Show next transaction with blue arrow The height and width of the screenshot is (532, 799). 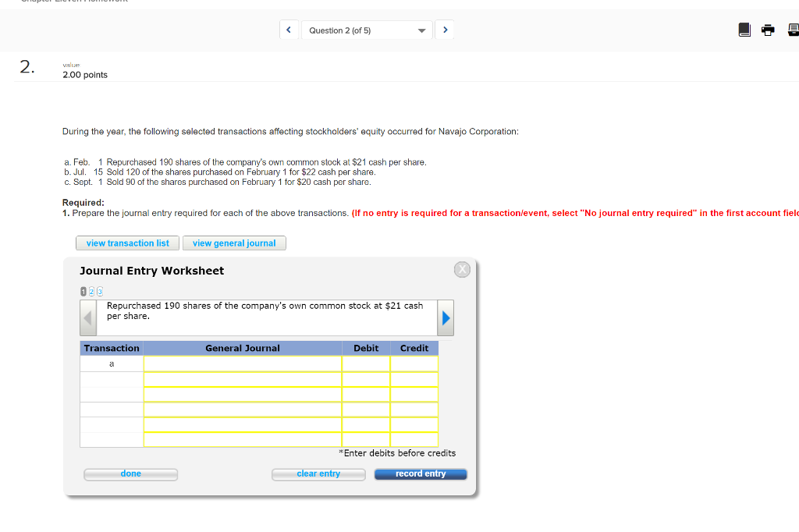[x=446, y=318]
